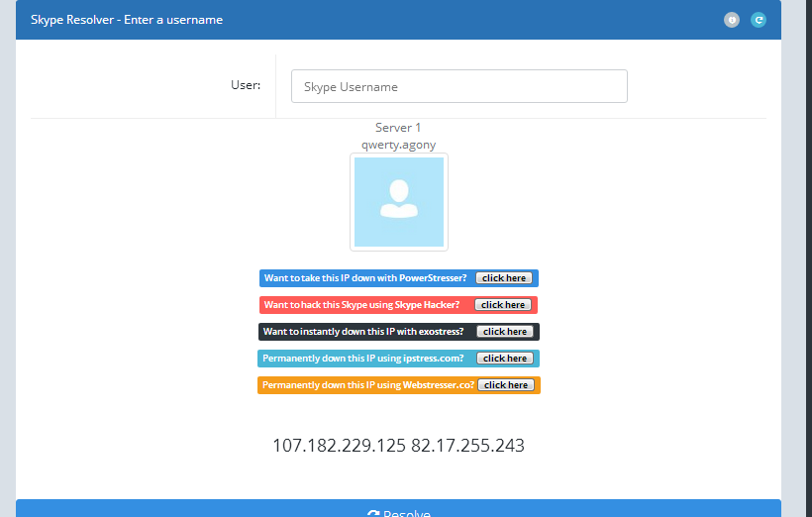Click 'click here' on ipstress.com banner
The height and width of the screenshot is (517, 812).
(x=505, y=359)
